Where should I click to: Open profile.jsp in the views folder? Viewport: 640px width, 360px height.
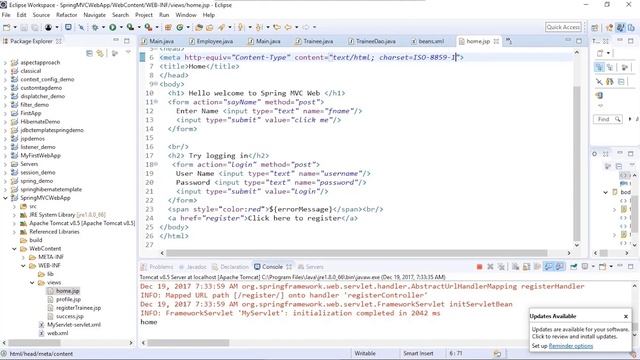click(x=64, y=299)
